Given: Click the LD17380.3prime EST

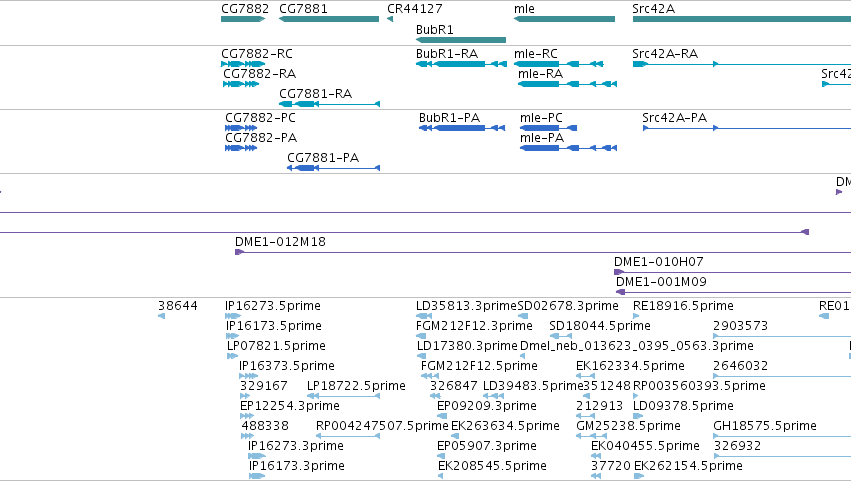Looking at the screenshot, I should (421, 356).
